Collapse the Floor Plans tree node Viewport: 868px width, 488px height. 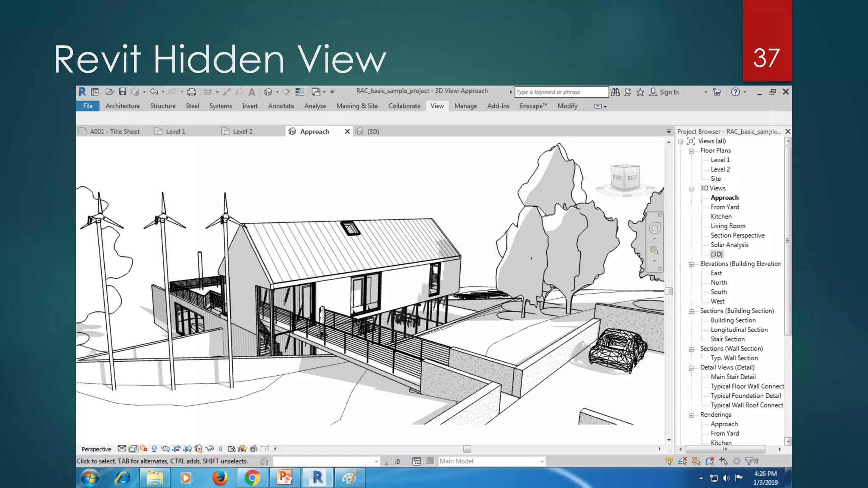(x=691, y=151)
